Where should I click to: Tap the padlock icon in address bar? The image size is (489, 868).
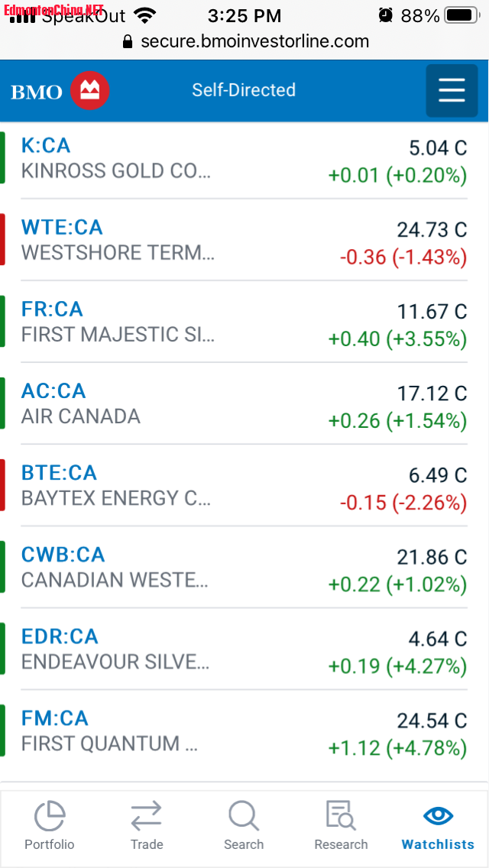tap(128, 42)
